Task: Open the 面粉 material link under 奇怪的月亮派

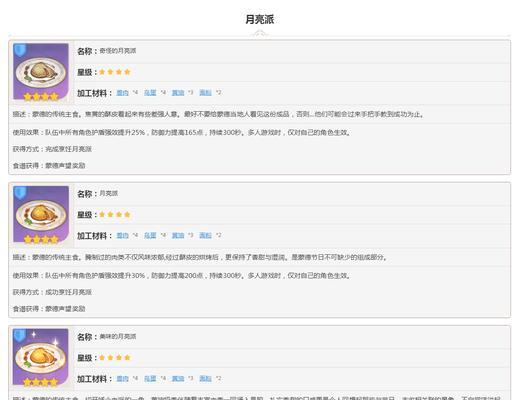Action: (205, 93)
